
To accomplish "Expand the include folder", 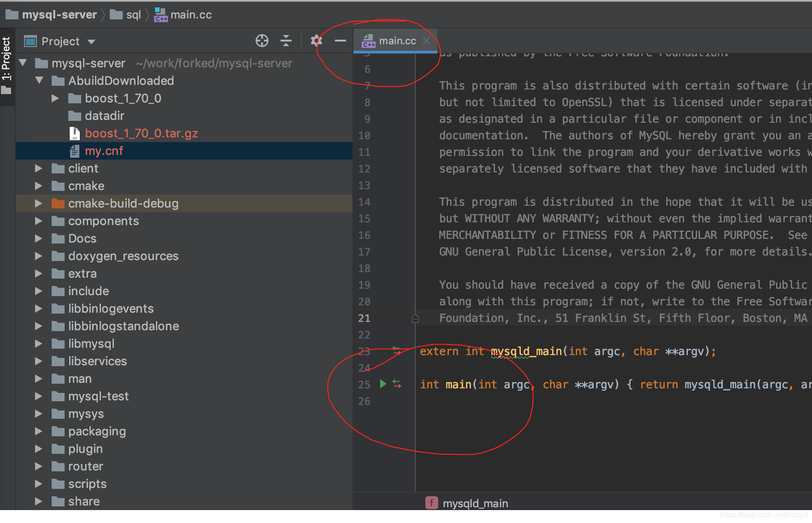I will (x=39, y=291).
